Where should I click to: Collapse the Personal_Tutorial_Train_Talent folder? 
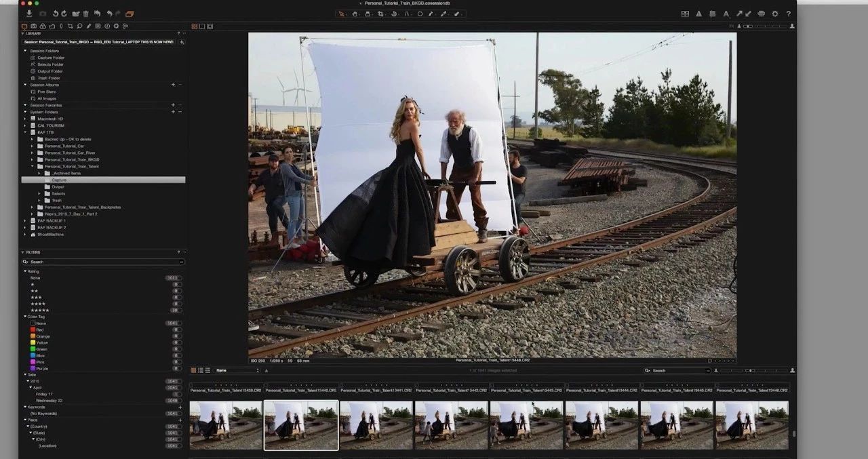point(32,166)
